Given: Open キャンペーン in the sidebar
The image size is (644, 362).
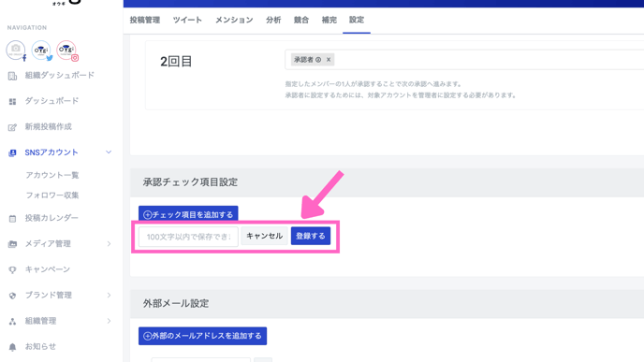Looking at the screenshot, I should click(x=48, y=269).
